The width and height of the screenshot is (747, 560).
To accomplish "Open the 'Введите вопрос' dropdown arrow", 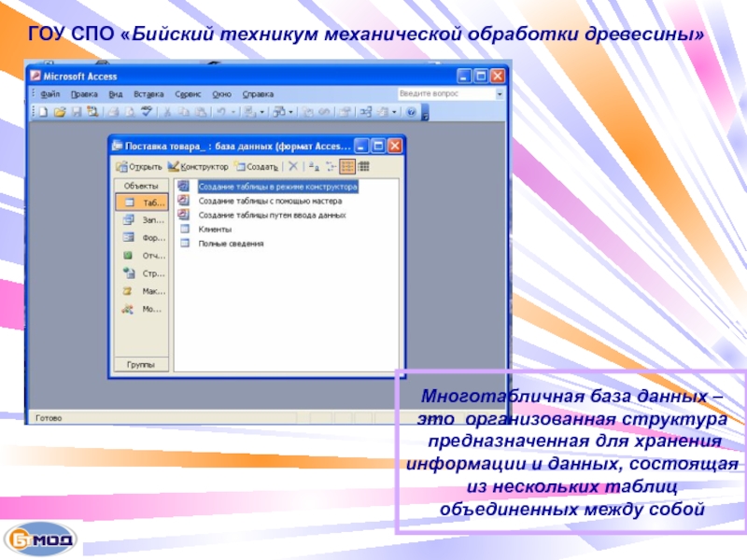I will coord(499,94).
